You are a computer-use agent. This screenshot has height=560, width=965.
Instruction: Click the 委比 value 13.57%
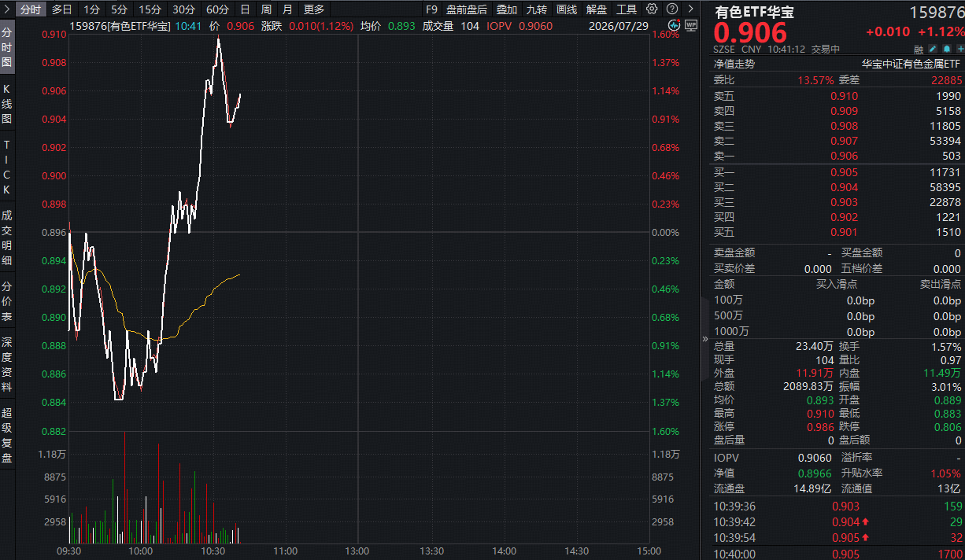[x=815, y=80]
